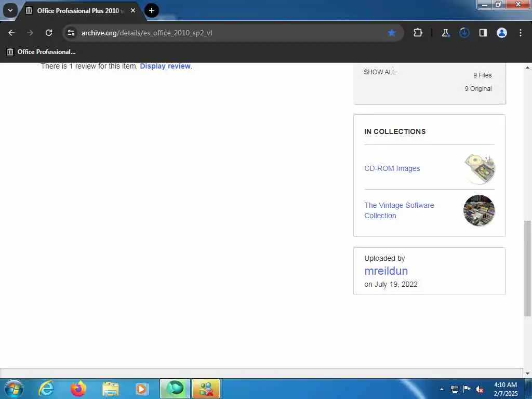Click the Display review link
Image resolution: width=532 pixels, height=399 pixels.
(165, 66)
